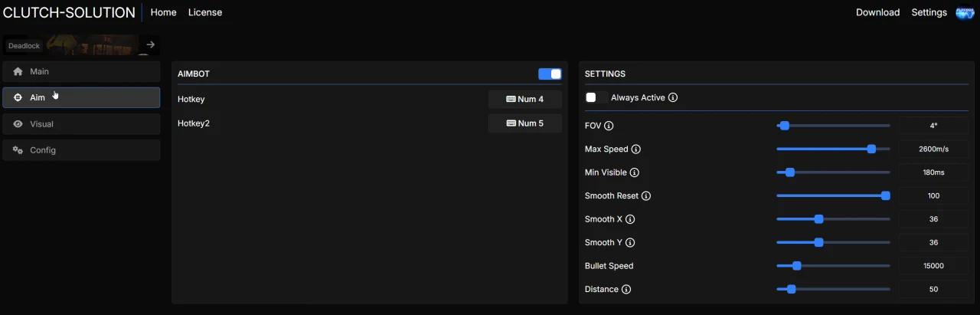Click the FOV value field showing 4°
Image resolution: width=980 pixels, height=315 pixels.
point(933,126)
